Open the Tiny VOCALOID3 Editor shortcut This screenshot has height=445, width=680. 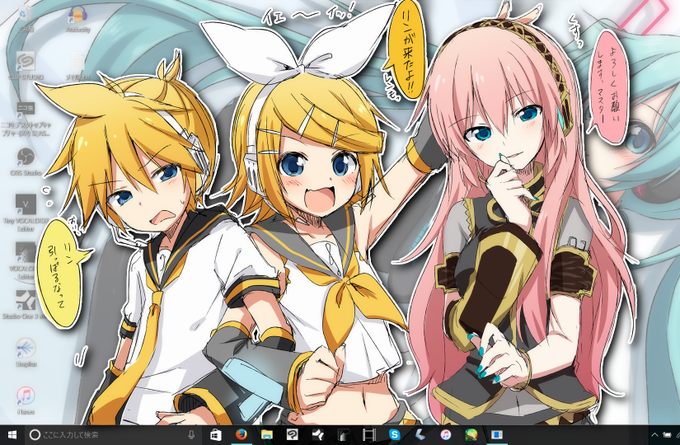pyautogui.click(x=26, y=212)
